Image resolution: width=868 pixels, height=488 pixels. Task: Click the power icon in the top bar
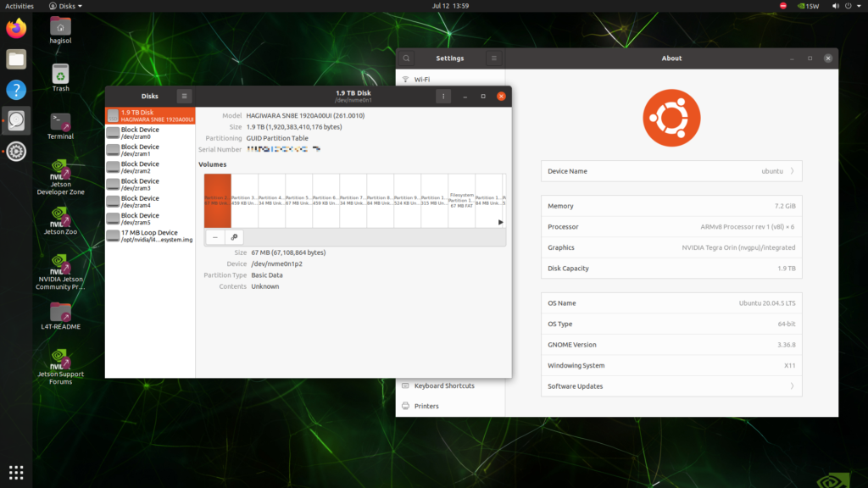coord(848,6)
